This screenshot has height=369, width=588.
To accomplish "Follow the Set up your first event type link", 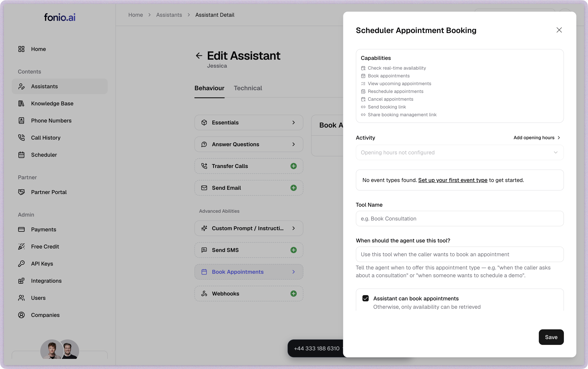I will tap(452, 180).
